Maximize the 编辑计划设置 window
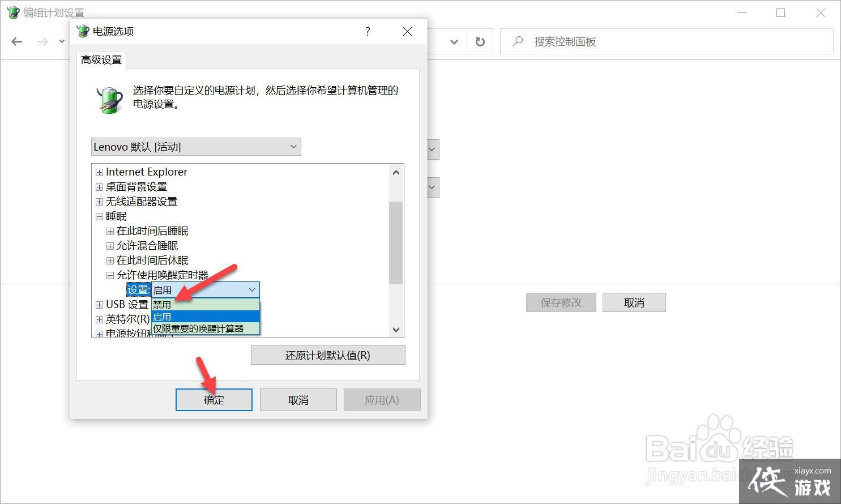This screenshot has width=841, height=504. click(781, 12)
